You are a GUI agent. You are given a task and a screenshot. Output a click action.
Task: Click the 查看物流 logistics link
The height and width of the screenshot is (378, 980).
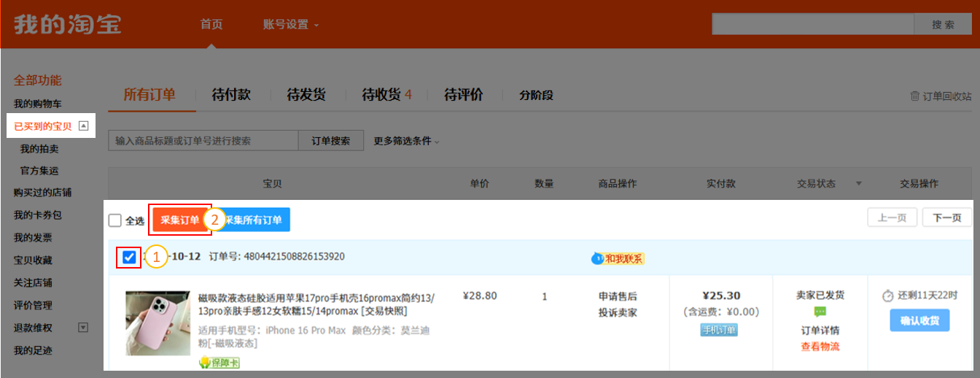820,347
